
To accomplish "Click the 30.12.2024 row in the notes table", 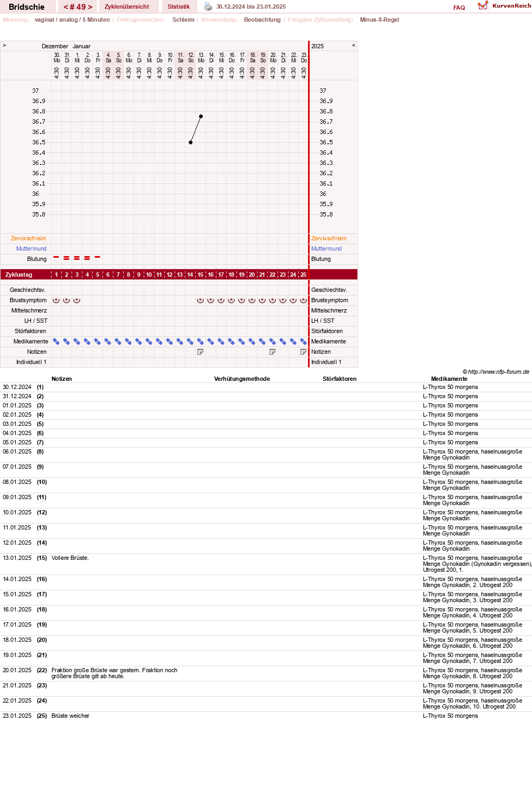I will coord(266,387).
